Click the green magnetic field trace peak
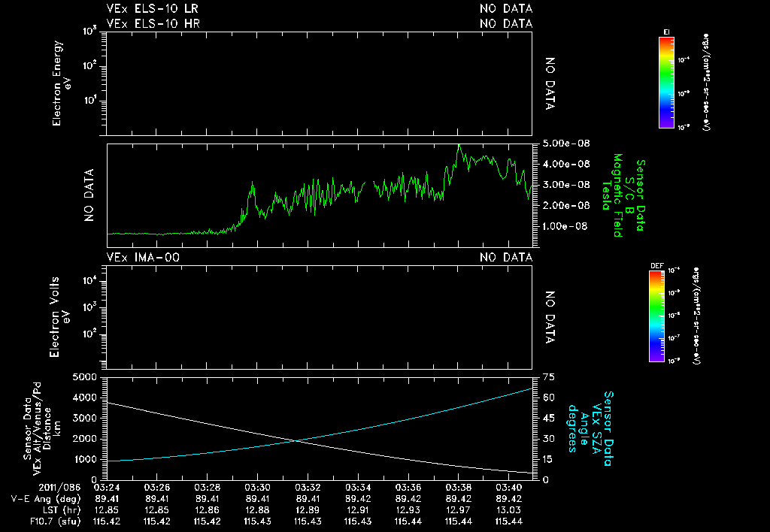 click(x=459, y=146)
